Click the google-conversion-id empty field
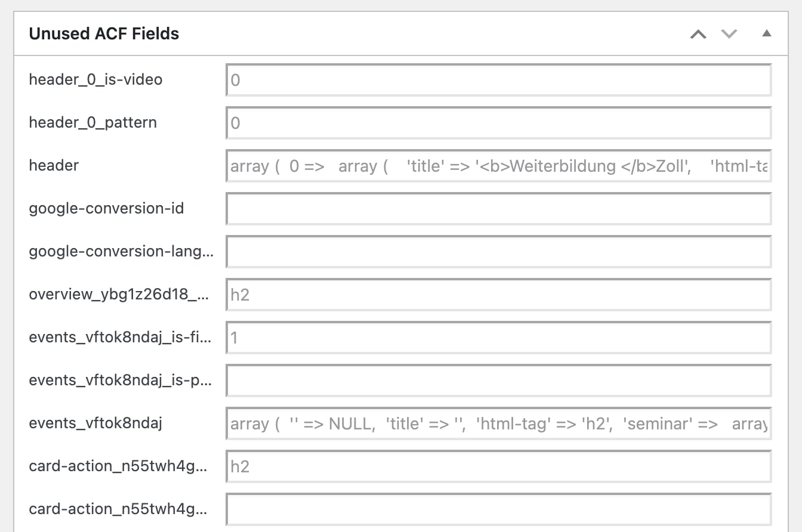 (498, 209)
